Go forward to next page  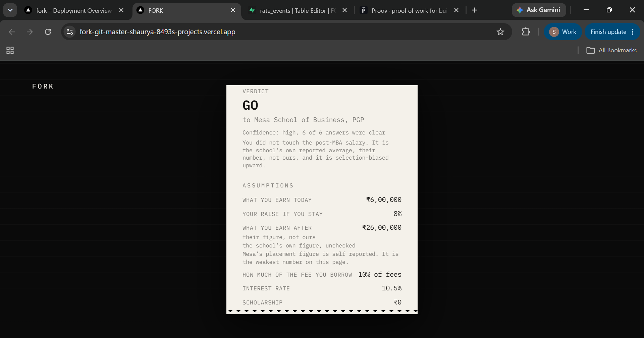(30, 32)
